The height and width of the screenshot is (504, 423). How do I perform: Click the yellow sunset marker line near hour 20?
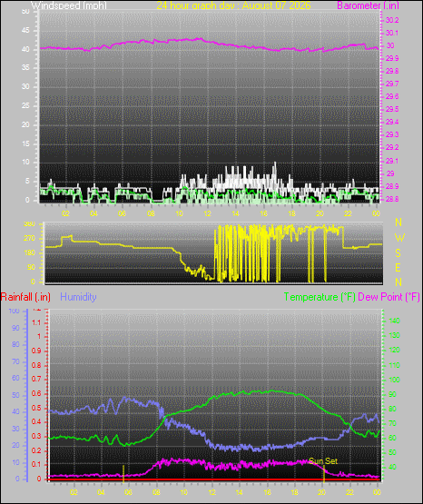pos(324,474)
